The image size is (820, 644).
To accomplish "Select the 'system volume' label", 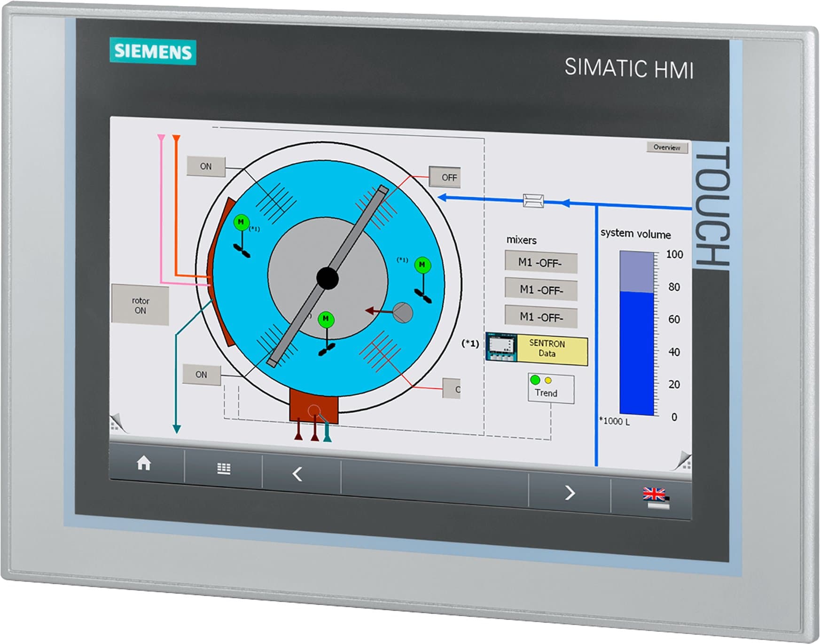I will point(635,234).
